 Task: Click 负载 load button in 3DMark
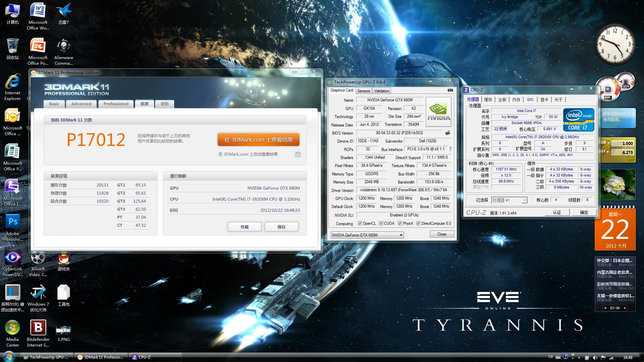click(244, 227)
